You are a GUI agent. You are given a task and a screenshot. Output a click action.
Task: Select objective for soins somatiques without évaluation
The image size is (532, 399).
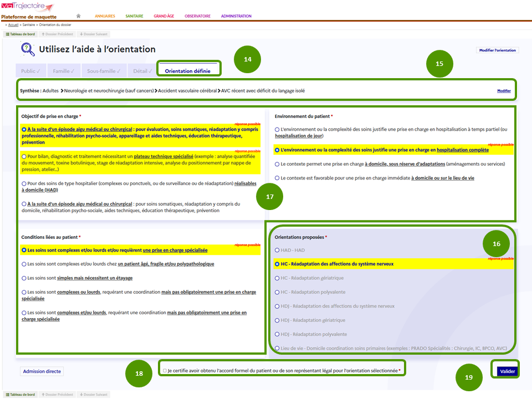point(24,204)
